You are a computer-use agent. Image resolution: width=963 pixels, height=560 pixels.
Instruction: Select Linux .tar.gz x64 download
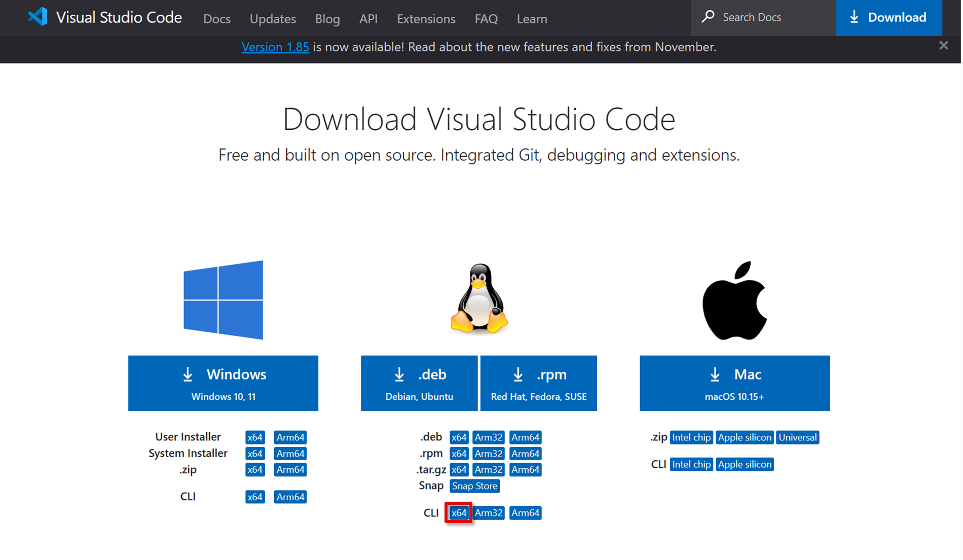point(459,470)
